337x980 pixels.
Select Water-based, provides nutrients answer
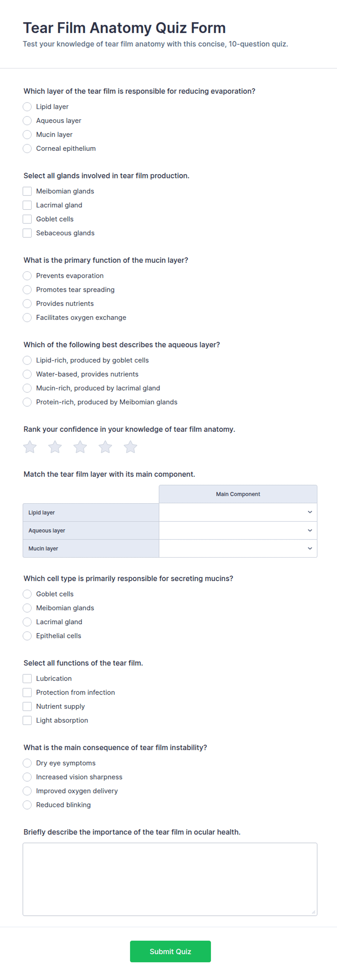coord(27,374)
